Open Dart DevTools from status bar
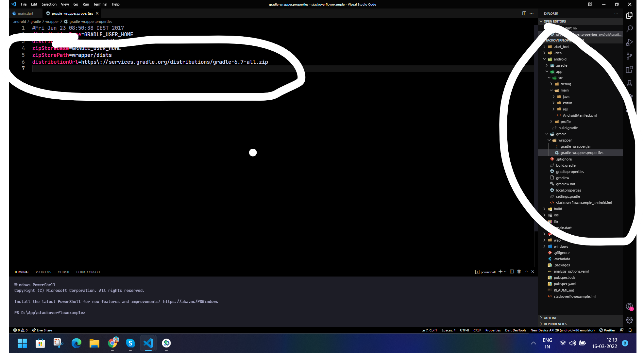The height and width of the screenshot is (353, 644). [x=516, y=330]
